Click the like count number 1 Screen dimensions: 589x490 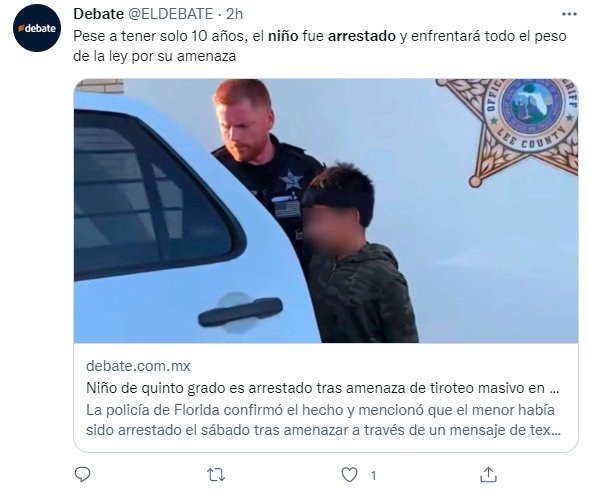(373, 476)
